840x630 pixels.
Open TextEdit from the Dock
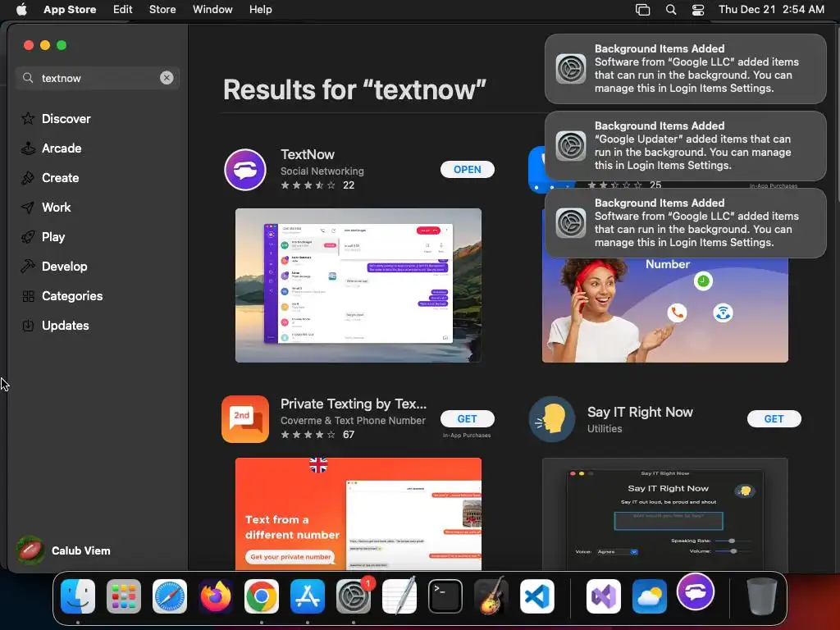point(399,596)
